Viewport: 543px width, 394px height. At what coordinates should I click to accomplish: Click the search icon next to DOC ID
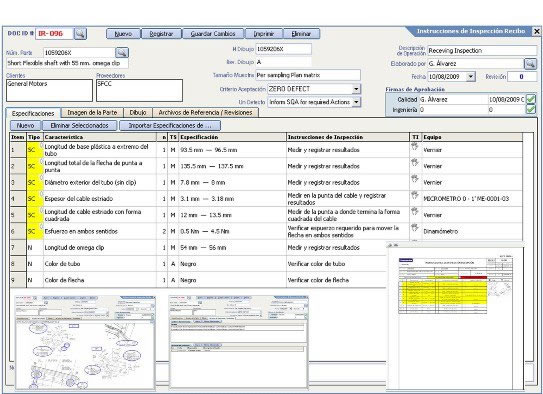click(x=80, y=34)
